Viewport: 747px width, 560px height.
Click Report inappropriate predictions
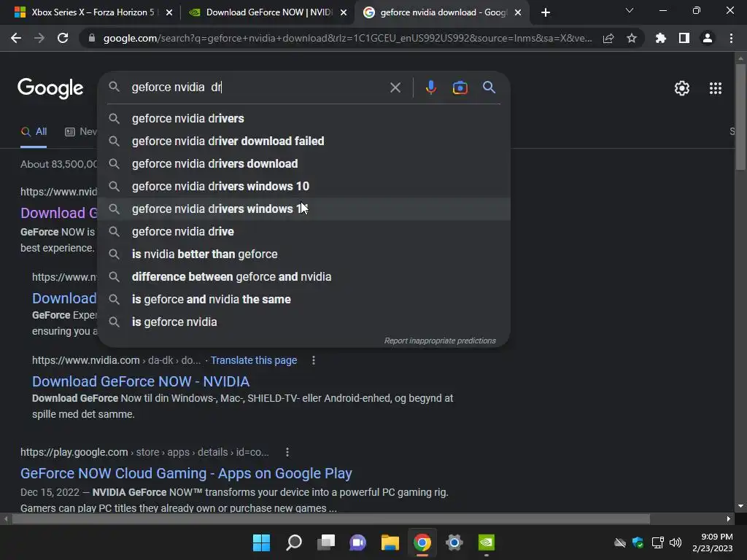tap(440, 341)
